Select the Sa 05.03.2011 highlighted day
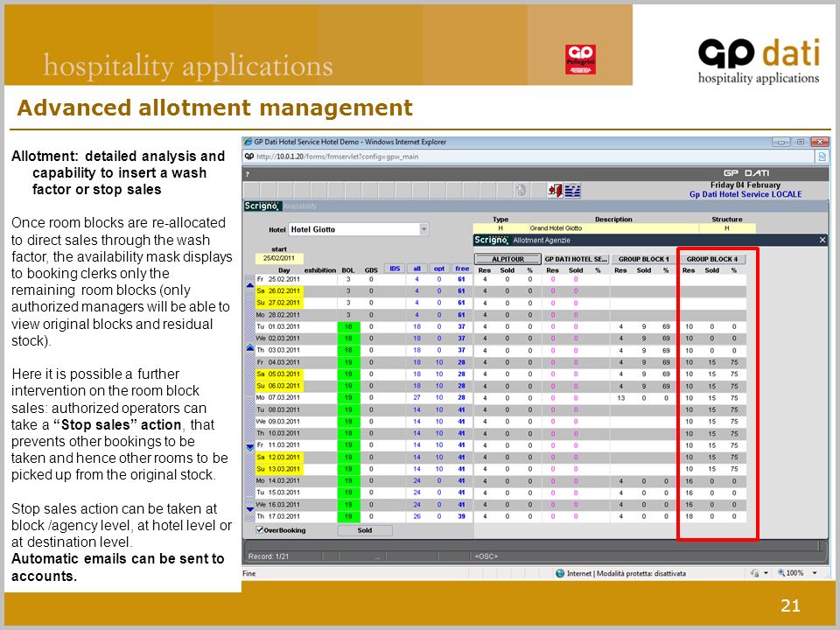Image resolution: width=840 pixels, height=630 pixels. click(277, 374)
